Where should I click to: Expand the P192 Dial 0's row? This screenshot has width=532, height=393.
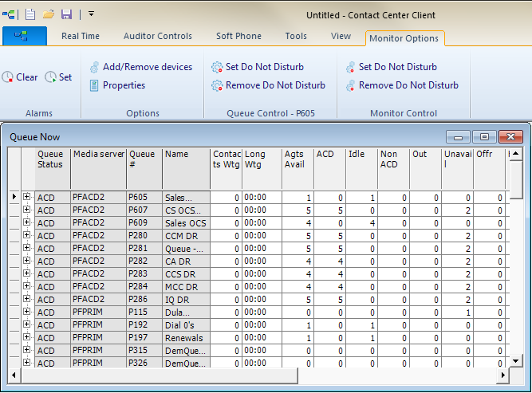click(27, 324)
